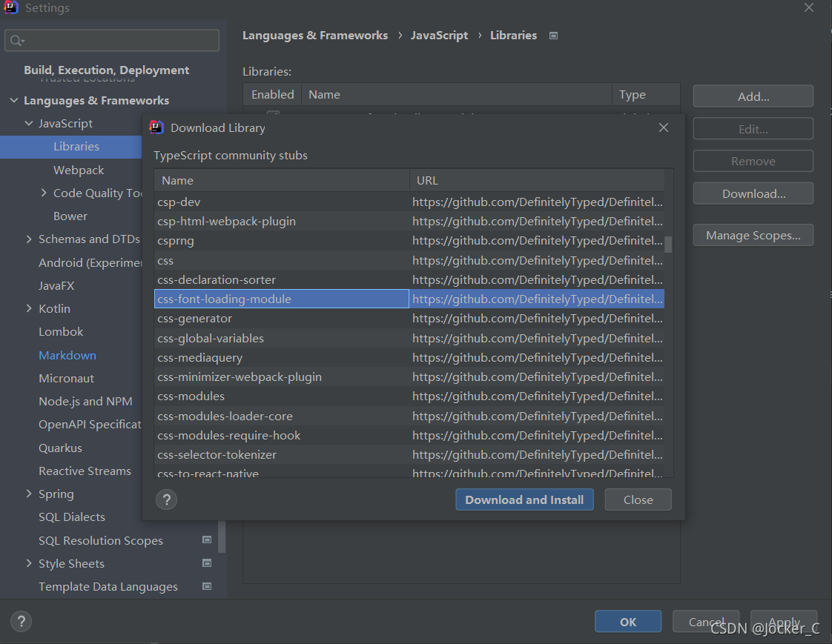832x644 pixels.
Task: Select the css-modules-require-hook row
Action: (x=409, y=436)
